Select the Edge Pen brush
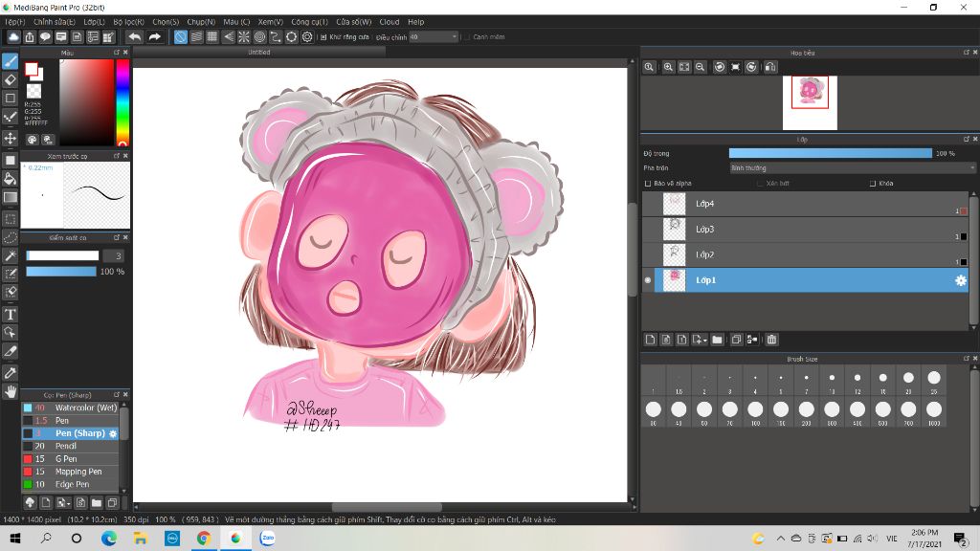980x551 pixels. (x=71, y=484)
